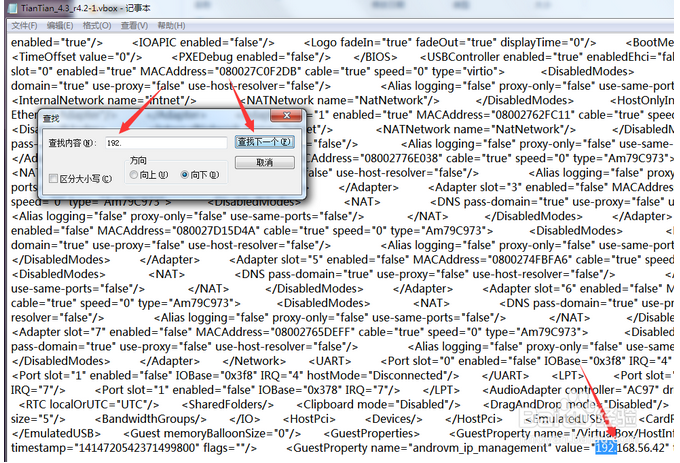Click the <BandwidthGroups/> tag text

[150, 419]
